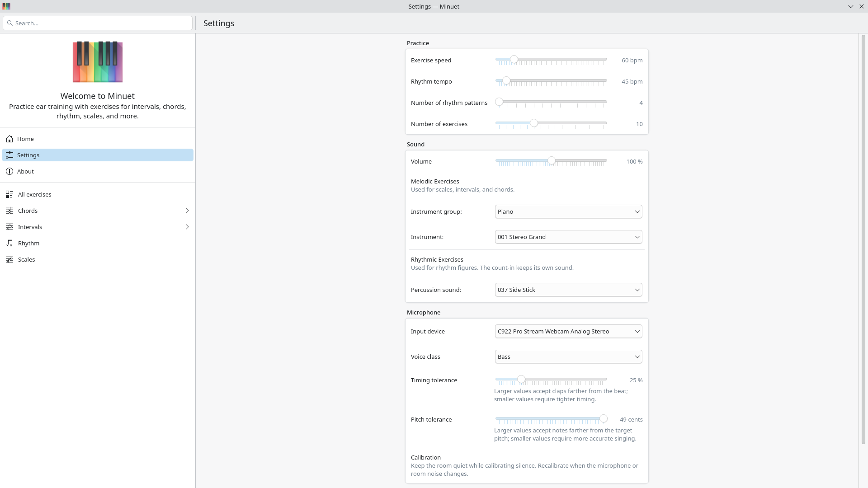Click the Timing tolerance slider handle
Viewport: 868px width, 488px height.
click(521, 379)
